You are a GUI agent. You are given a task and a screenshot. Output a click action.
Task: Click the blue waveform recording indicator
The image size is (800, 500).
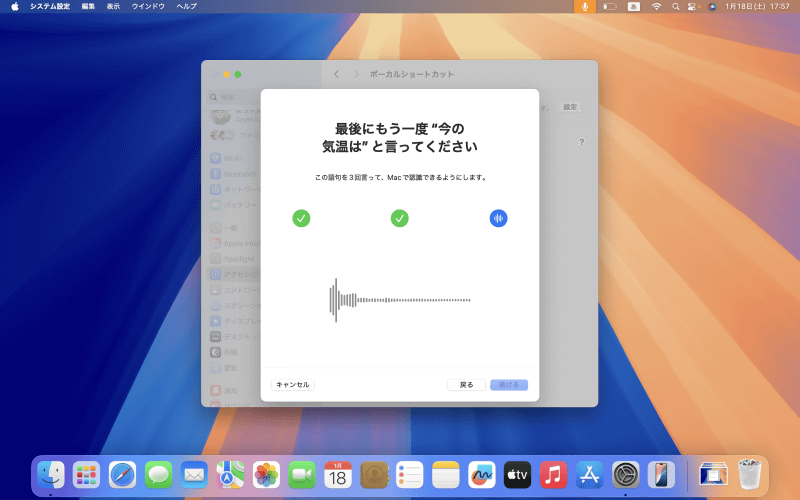point(498,218)
